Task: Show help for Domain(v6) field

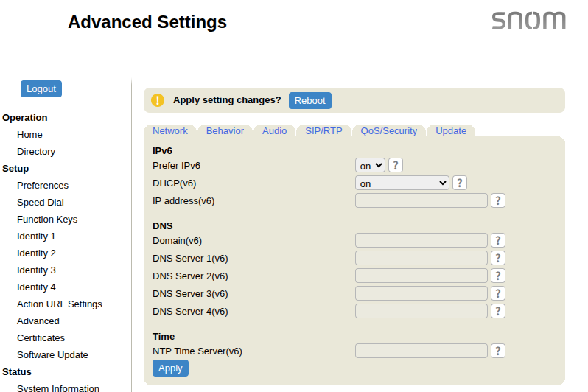Action: tap(498, 240)
